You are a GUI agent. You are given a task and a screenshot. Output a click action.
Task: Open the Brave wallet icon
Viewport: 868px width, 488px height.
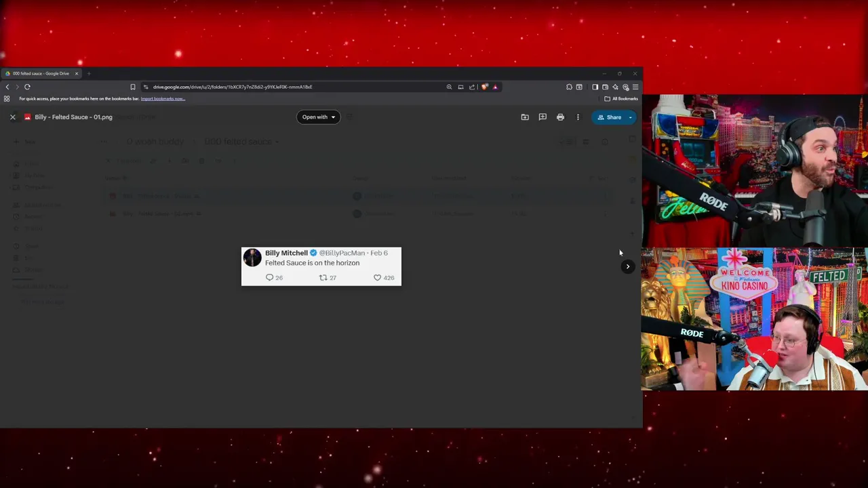point(605,87)
